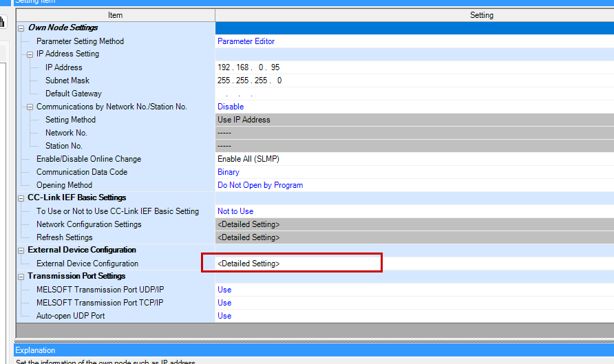
Task: Toggle MELSOFT Transmission Port UDP/IP Use setting
Action: coord(224,290)
